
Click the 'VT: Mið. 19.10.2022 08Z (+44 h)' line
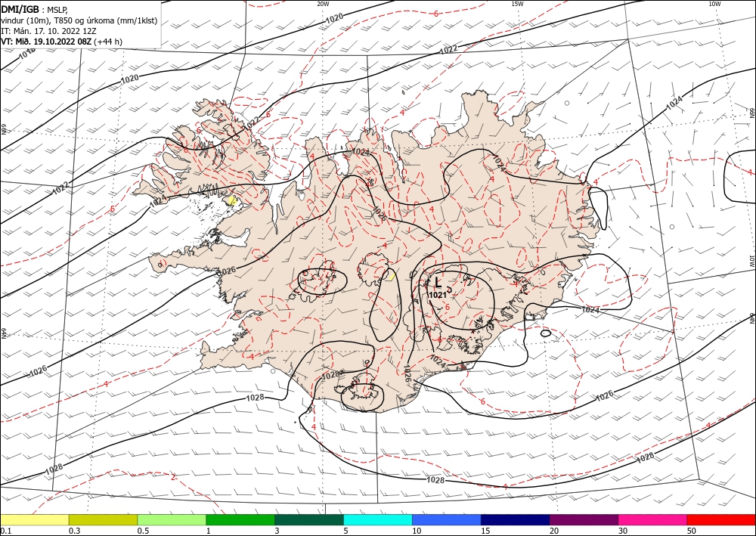[62, 42]
